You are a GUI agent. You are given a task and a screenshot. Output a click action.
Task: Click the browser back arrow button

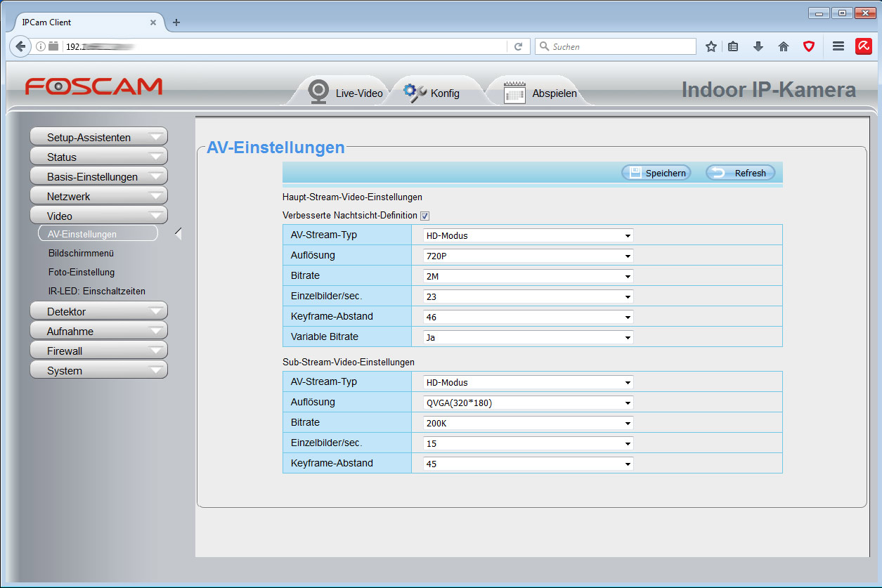21,46
